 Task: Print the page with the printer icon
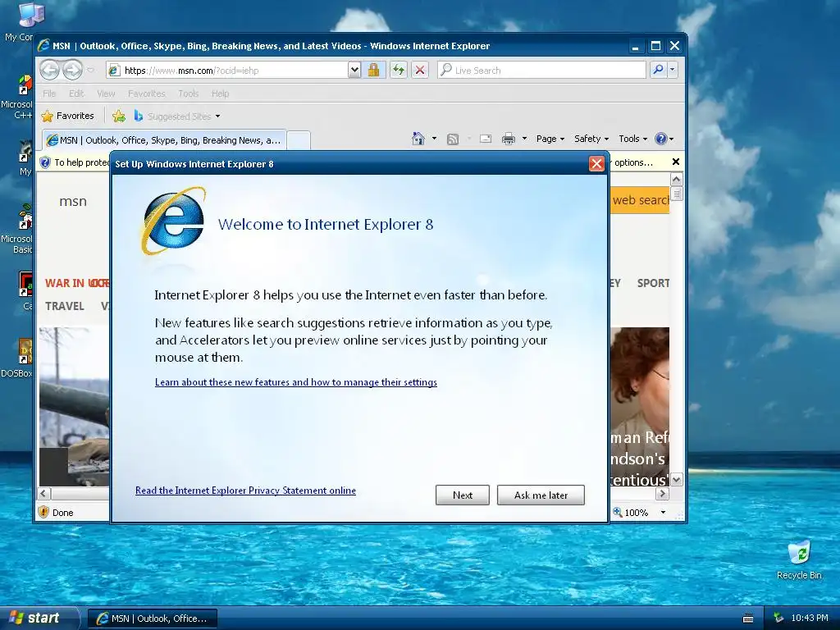click(509, 139)
